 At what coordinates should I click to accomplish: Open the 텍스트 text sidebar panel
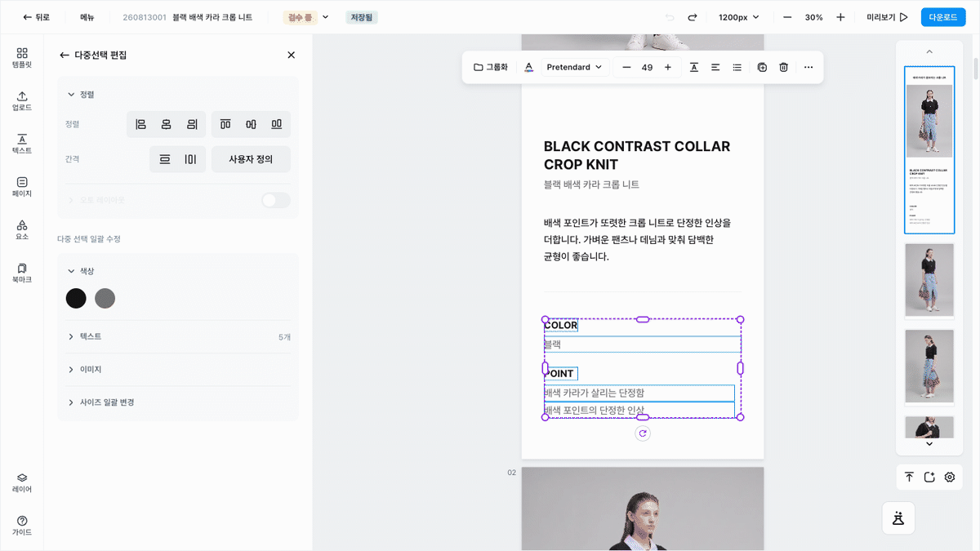pyautogui.click(x=22, y=144)
